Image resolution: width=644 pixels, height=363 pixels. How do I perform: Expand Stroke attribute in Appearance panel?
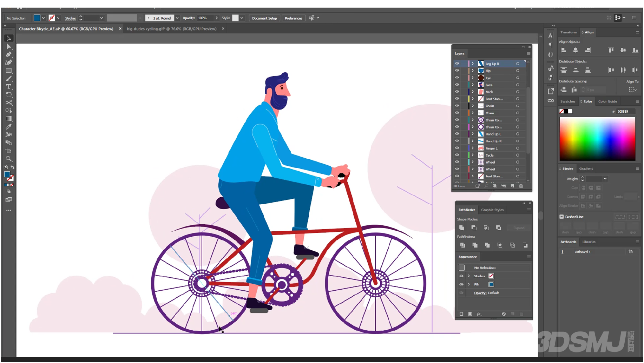pos(469,276)
